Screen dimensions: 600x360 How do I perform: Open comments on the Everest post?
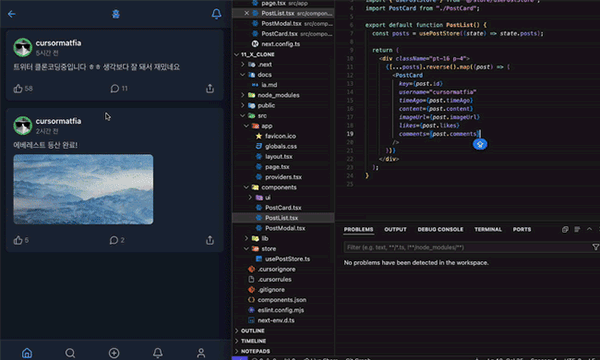[114, 240]
